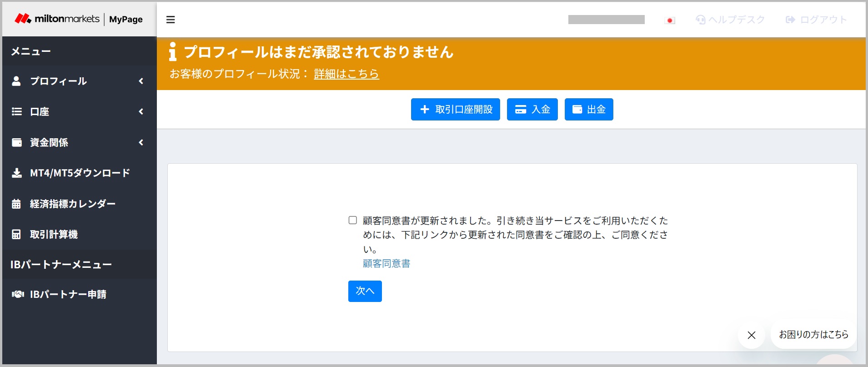The image size is (868, 367).
Task: Click the hamburger menu toggle icon
Action: [x=171, y=20]
